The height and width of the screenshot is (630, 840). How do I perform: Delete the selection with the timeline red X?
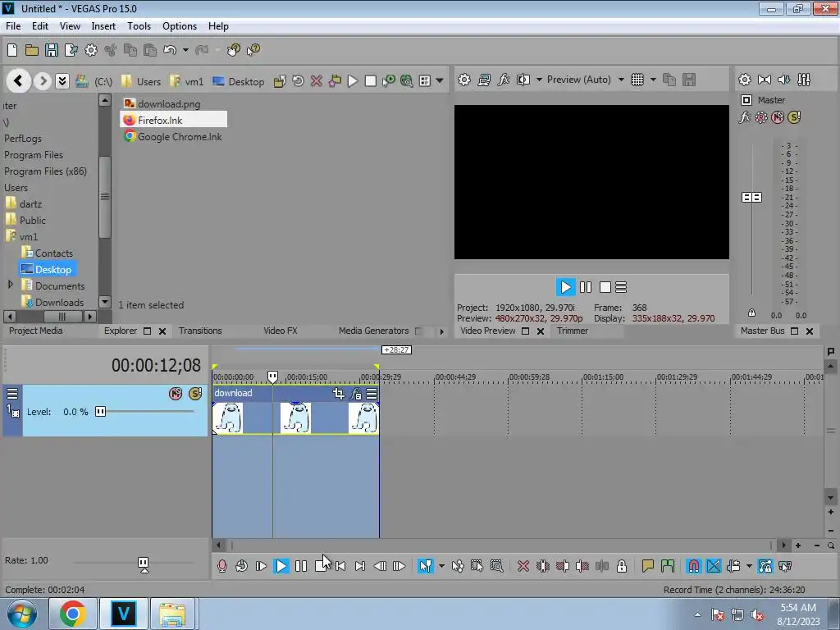coord(523,566)
